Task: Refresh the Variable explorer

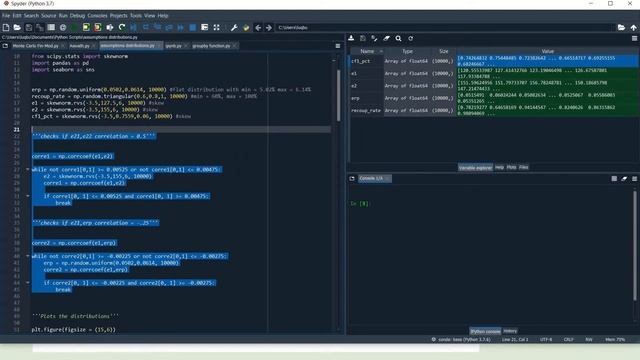Action: click(411, 38)
